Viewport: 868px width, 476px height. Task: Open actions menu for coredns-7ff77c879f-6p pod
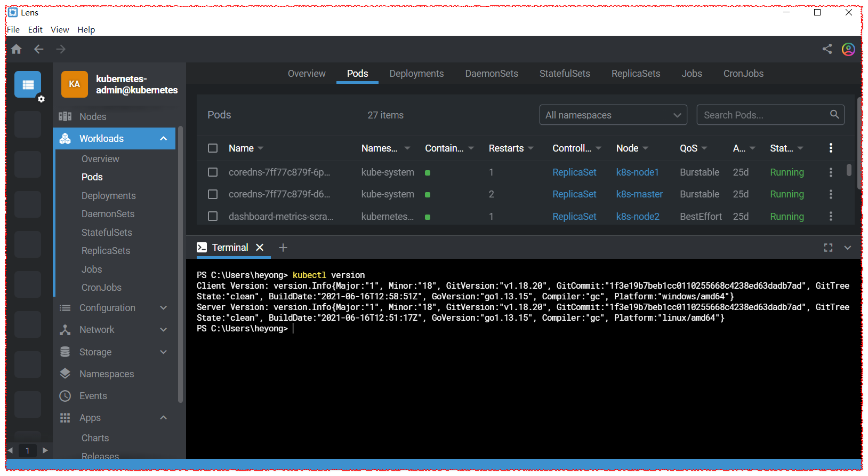[x=831, y=172]
